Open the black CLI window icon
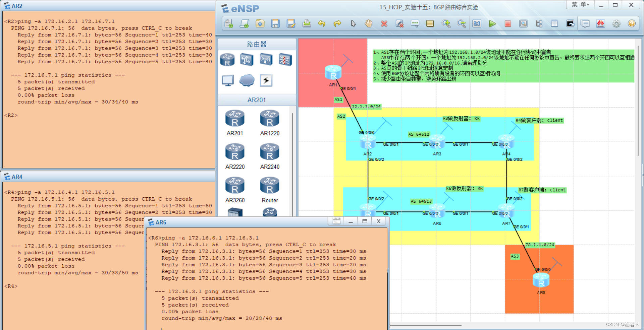 point(570,23)
